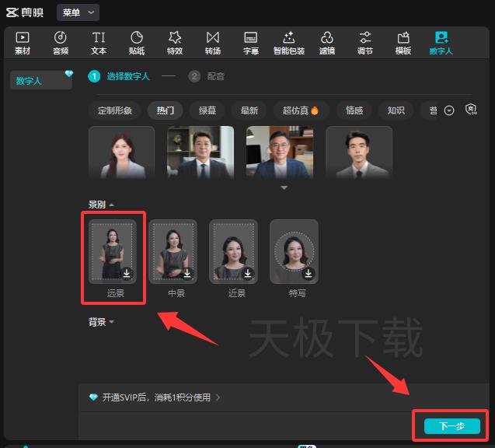This screenshot has height=448, width=495.
Task: Open the 素材 media panel icon
Action: pos(23,43)
